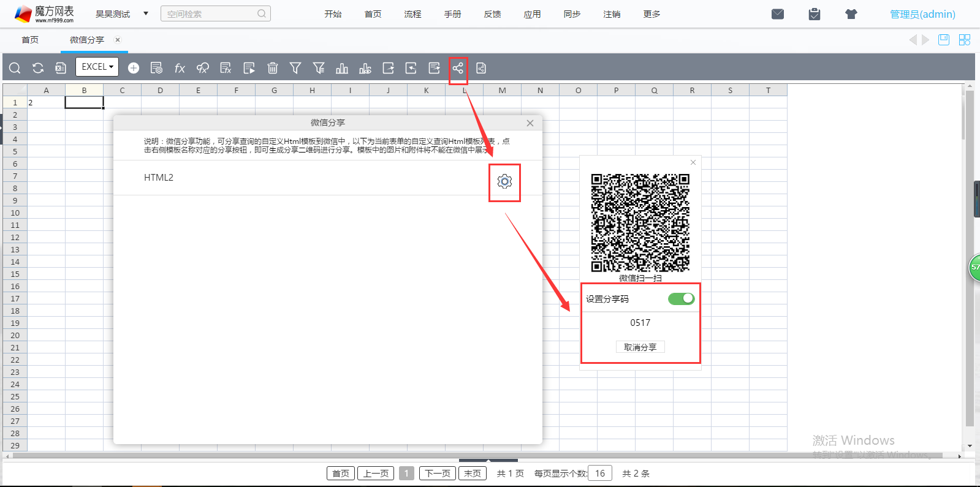This screenshot has width=980, height=487.
Task: Click the trash delete icon
Action: point(273,68)
